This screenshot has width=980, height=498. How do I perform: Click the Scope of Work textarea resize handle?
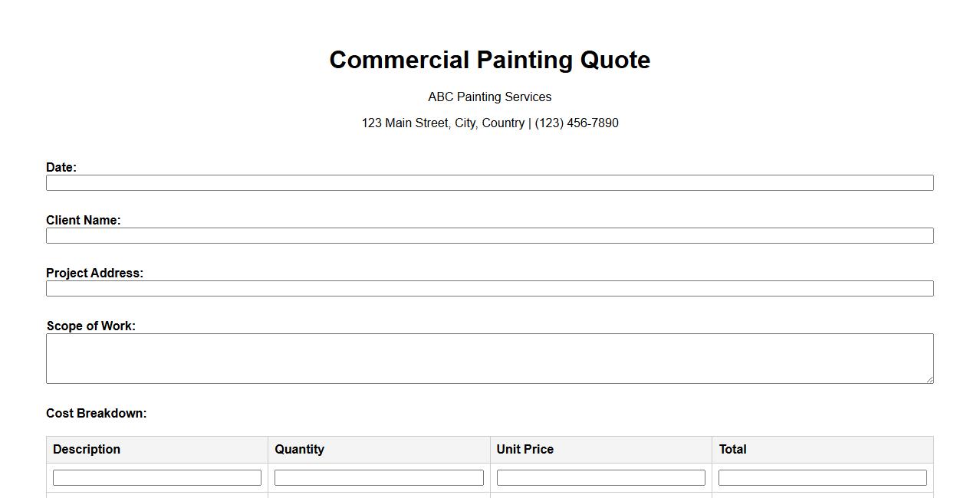(929, 379)
